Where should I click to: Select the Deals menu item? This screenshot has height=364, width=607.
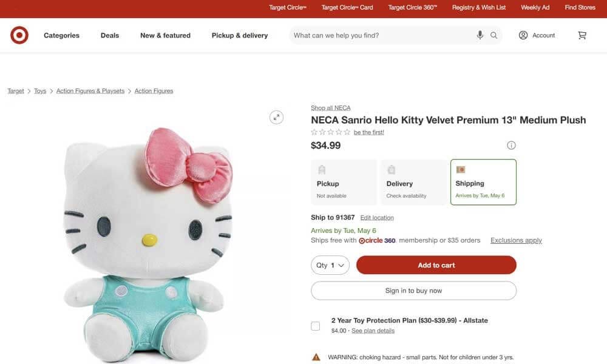click(x=109, y=35)
